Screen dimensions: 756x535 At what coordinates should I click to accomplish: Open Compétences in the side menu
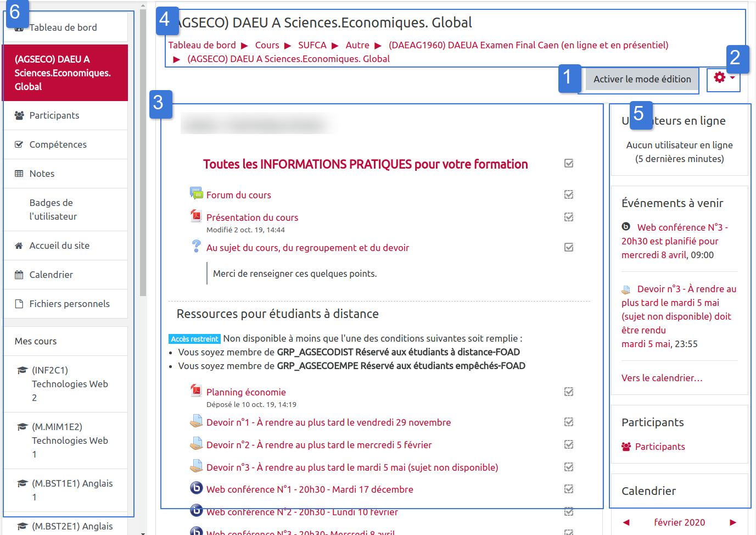58,144
